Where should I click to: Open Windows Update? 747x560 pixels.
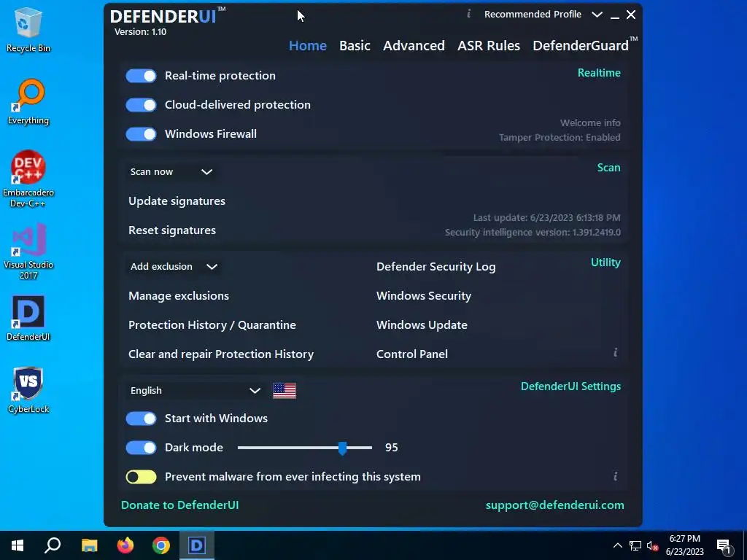coord(422,324)
